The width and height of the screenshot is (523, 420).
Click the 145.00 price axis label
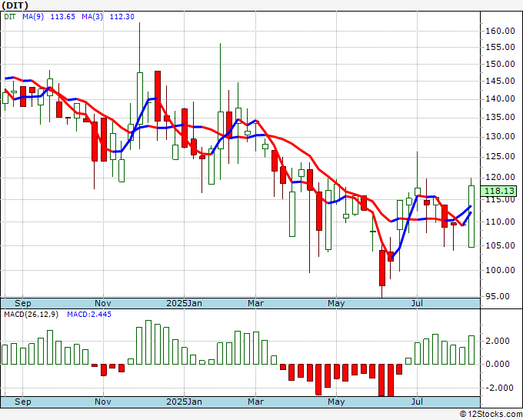pyautogui.click(x=500, y=81)
